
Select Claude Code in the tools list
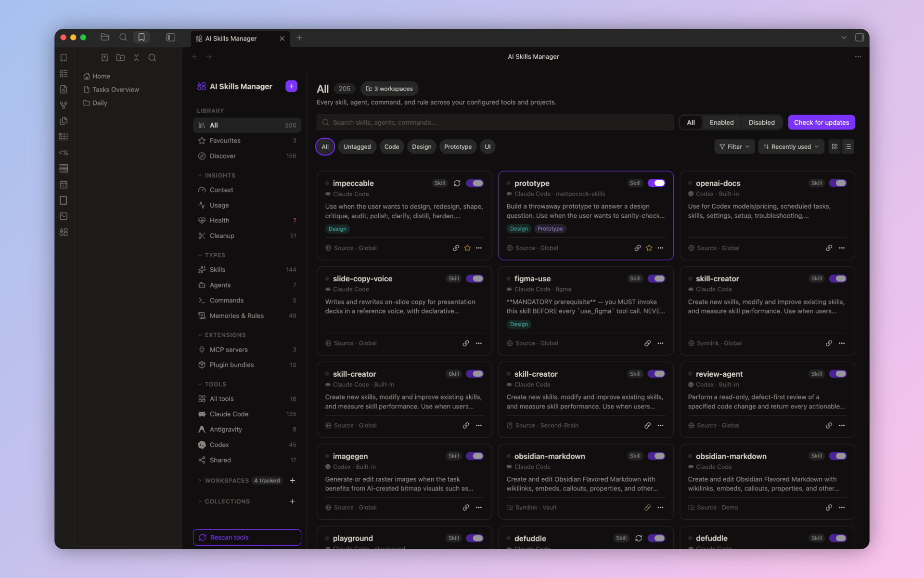[x=247, y=414]
